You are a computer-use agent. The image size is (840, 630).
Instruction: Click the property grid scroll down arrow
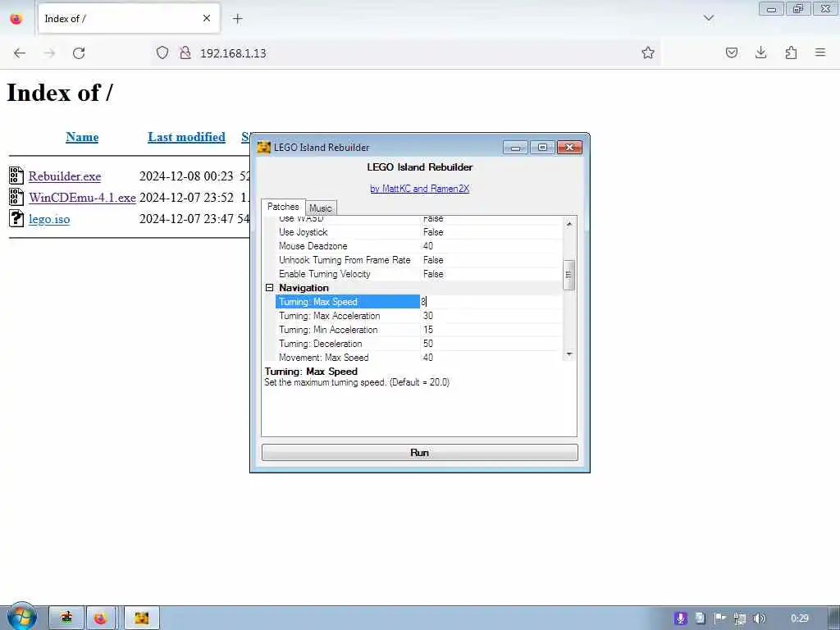click(x=569, y=354)
